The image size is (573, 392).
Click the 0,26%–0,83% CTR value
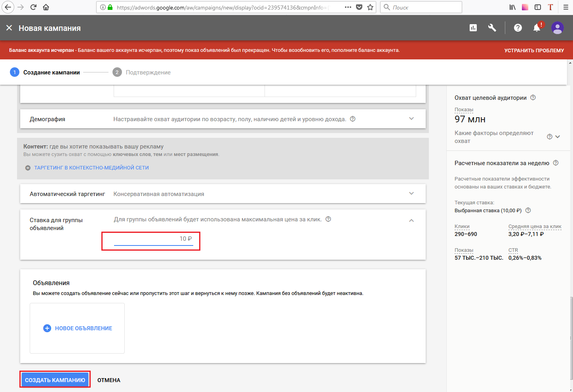pyautogui.click(x=525, y=258)
